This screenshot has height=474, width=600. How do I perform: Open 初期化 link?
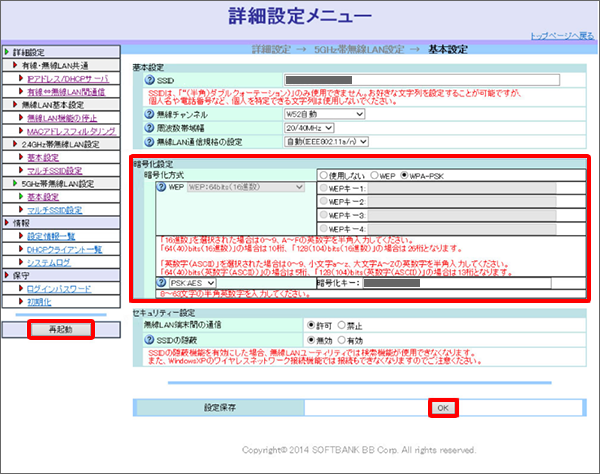pyautogui.click(x=39, y=302)
